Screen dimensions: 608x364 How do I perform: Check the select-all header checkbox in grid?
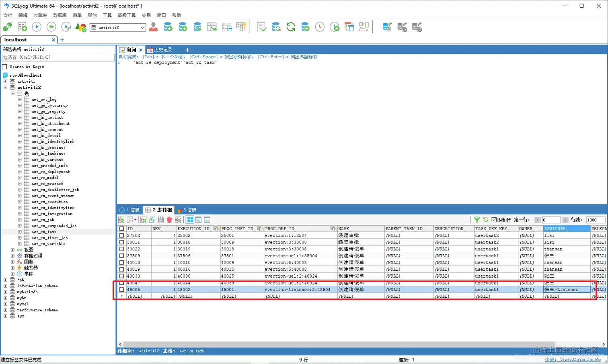(x=121, y=229)
